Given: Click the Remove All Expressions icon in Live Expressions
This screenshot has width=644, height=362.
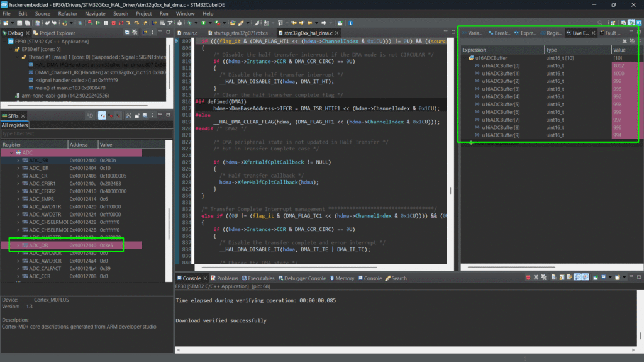Looking at the screenshot, I should pyautogui.click(x=631, y=41).
